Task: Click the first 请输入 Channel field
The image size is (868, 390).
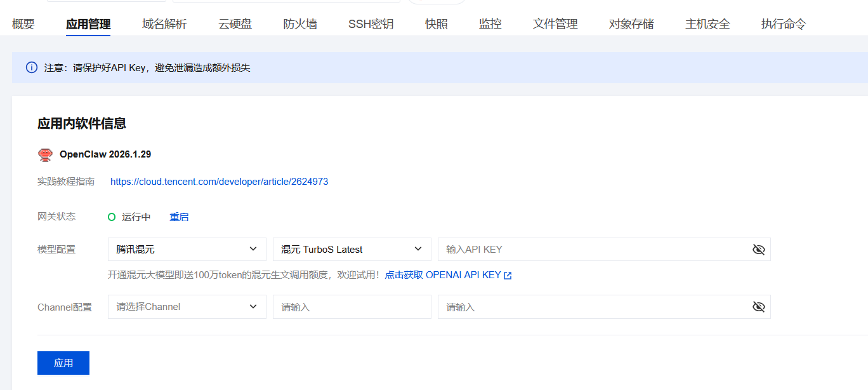Action: pos(352,307)
